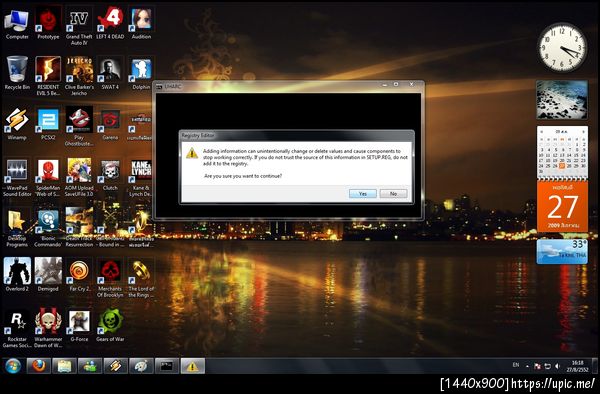This screenshot has width=600, height=394.
Task: Select the Far Cry 2 shortcut
Action: (x=79, y=275)
